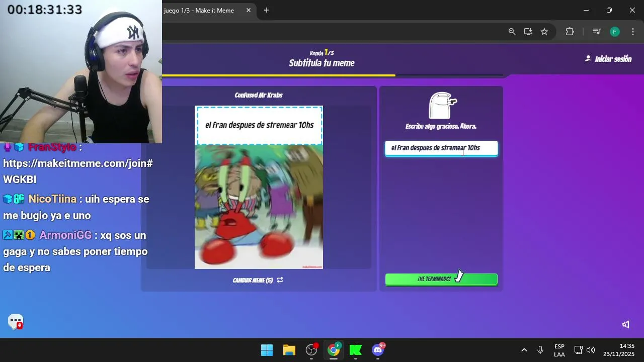Viewport: 644px width, 362px height.
Task: Click the meme caption box above Mr Krabs
Action: coord(259,125)
